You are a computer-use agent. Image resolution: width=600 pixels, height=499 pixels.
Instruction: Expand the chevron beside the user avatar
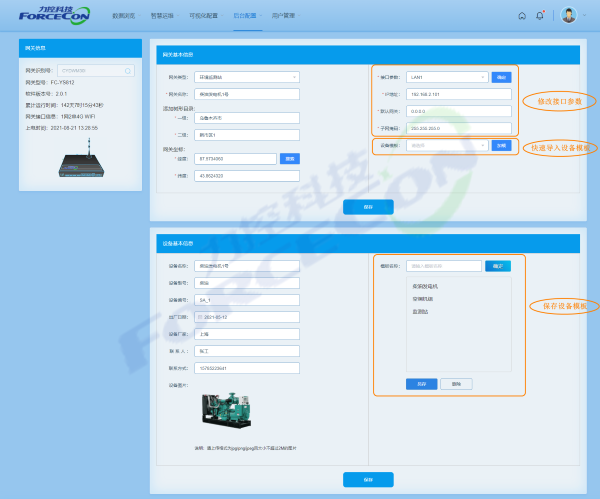click(584, 15)
